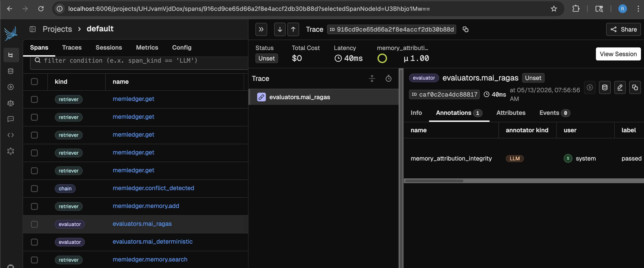Go to previous span with up arrow

pyautogui.click(x=293, y=30)
